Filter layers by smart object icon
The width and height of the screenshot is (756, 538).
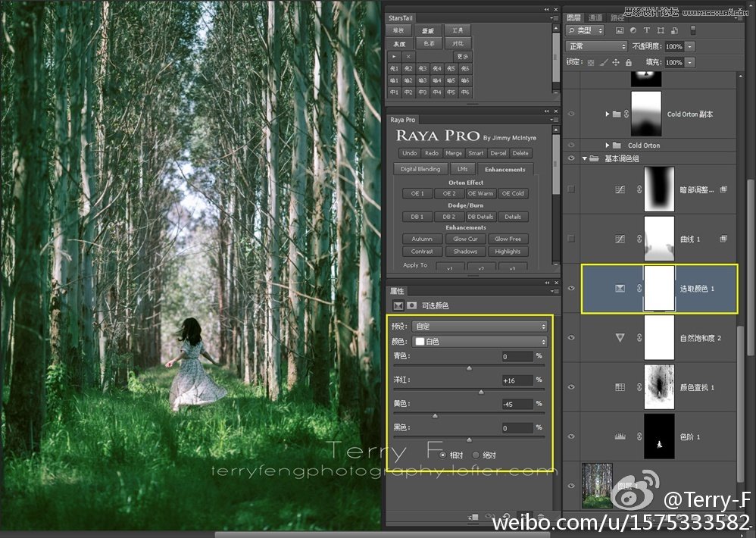pyautogui.click(x=674, y=30)
